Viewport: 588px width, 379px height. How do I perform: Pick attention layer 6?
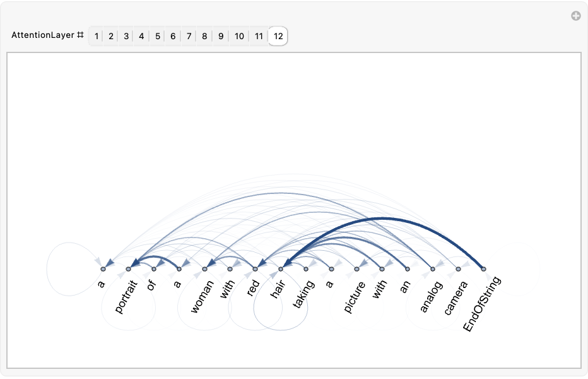[x=172, y=36]
